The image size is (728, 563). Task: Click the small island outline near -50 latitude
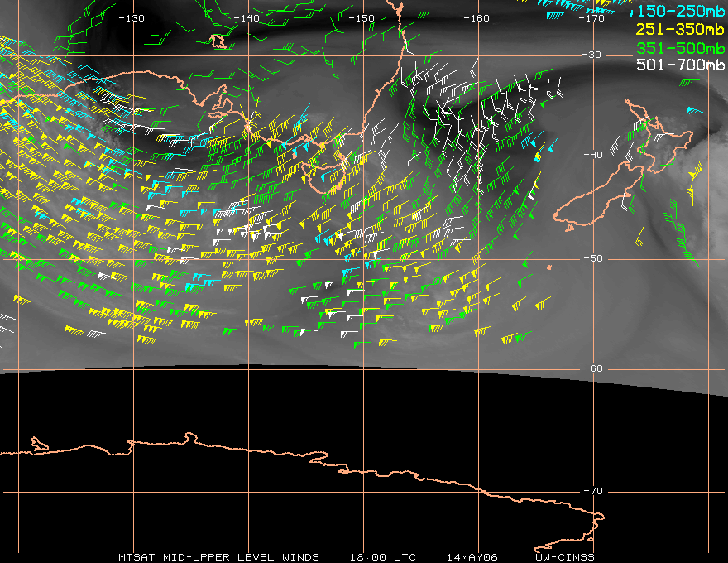pyautogui.click(x=549, y=267)
